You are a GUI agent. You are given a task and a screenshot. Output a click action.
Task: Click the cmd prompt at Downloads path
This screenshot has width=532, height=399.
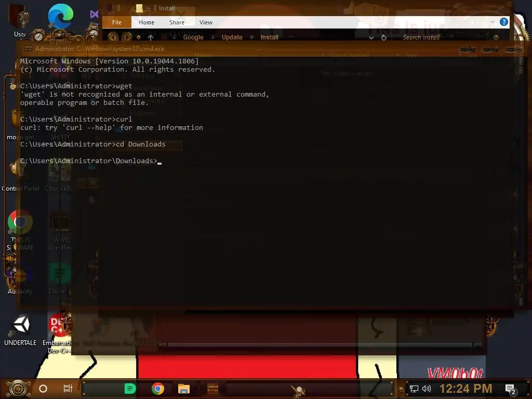89,161
